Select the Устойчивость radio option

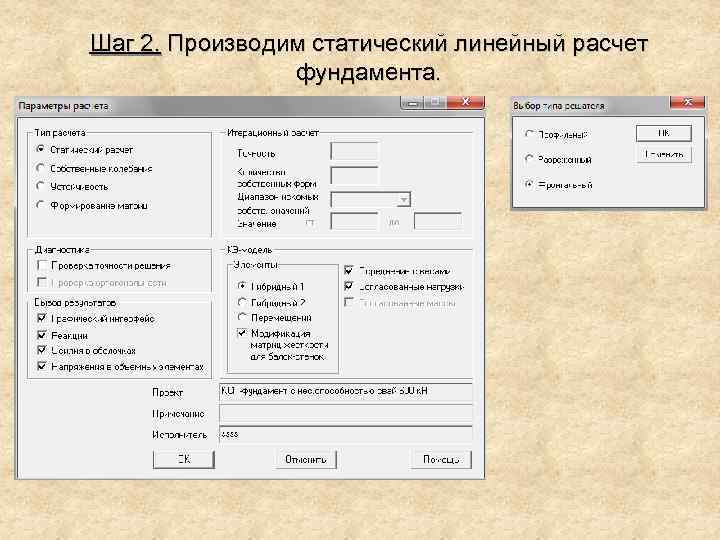(x=41, y=186)
